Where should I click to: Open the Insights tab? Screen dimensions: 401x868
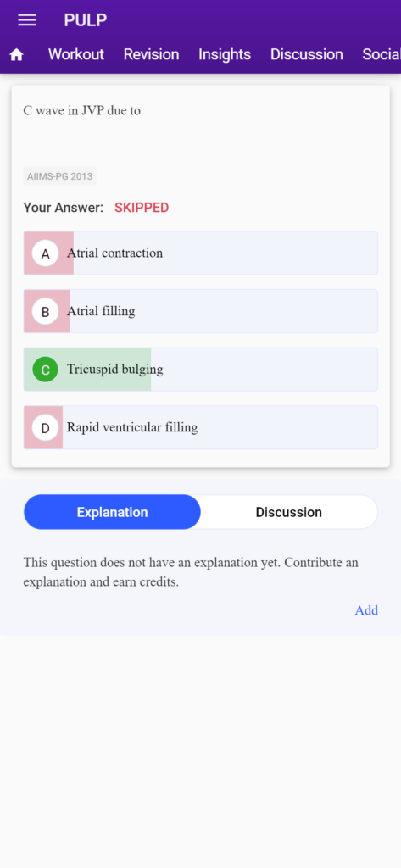pyautogui.click(x=225, y=54)
